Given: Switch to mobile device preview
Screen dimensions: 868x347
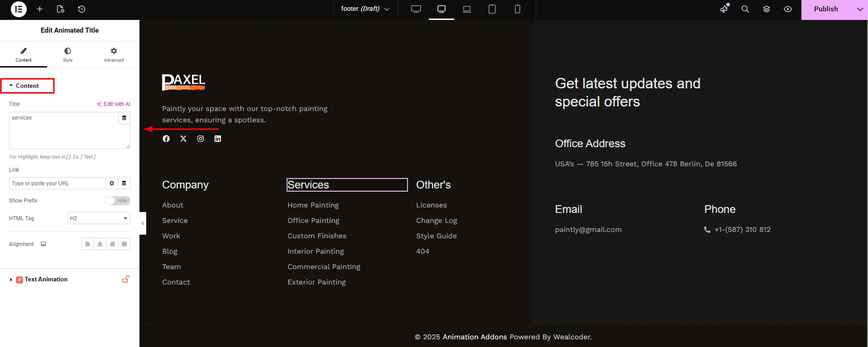Looking at the screenshot, I should click(518, 9).
